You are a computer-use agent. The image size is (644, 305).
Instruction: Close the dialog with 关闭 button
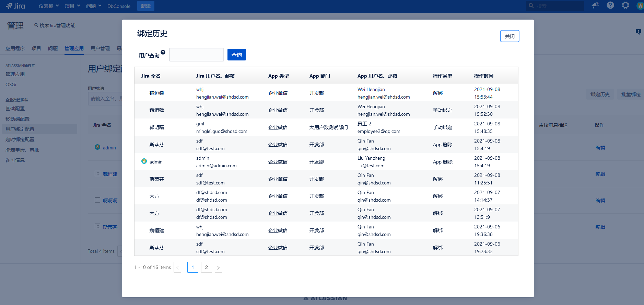[x=510, y=36]
